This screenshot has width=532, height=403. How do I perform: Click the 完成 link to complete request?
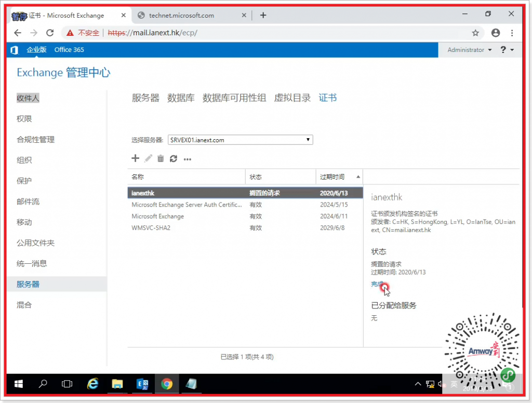tap(377, 284)
